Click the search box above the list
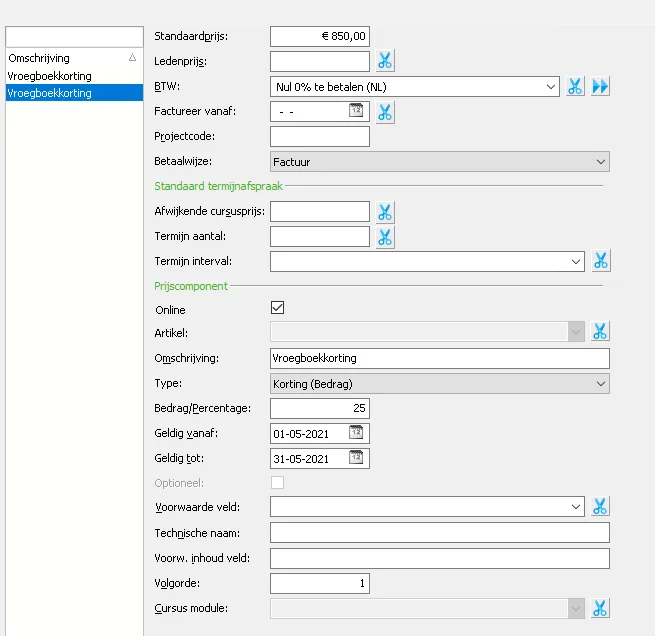Image resolution: width=655 pixels, height=636 pixels. click(x=74, y=37)
